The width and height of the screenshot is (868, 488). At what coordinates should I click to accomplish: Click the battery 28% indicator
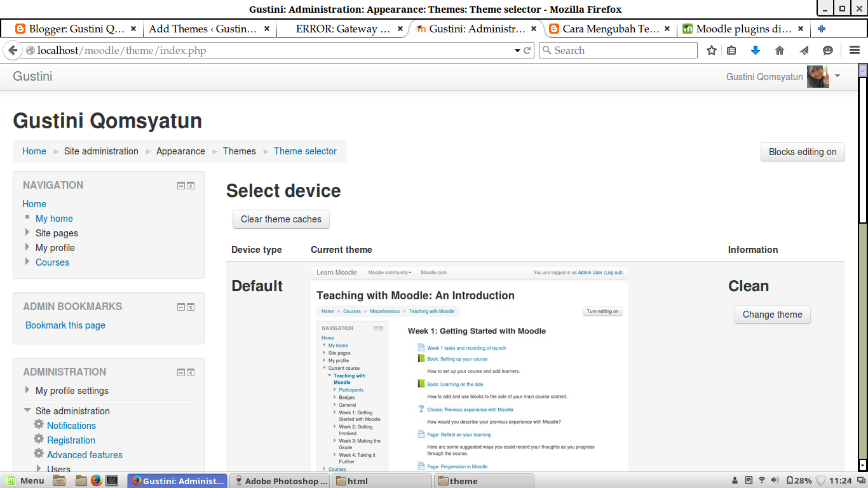799,480
